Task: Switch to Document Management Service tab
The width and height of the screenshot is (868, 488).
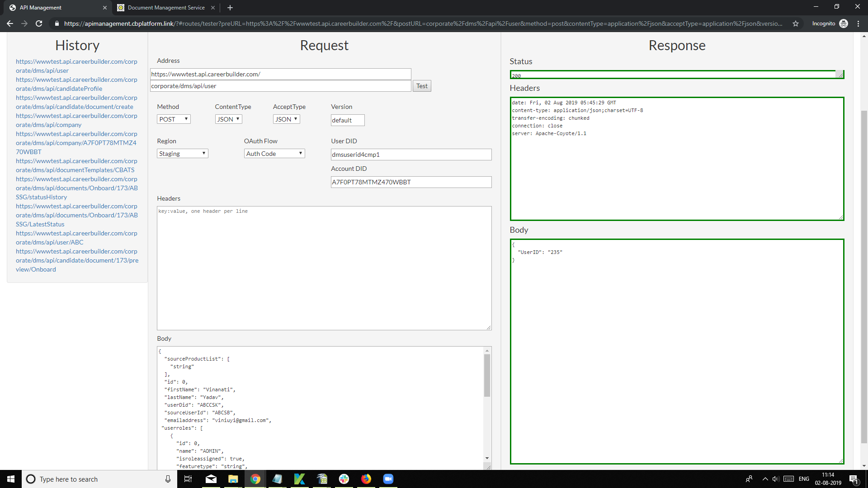Action: (166, 8)
